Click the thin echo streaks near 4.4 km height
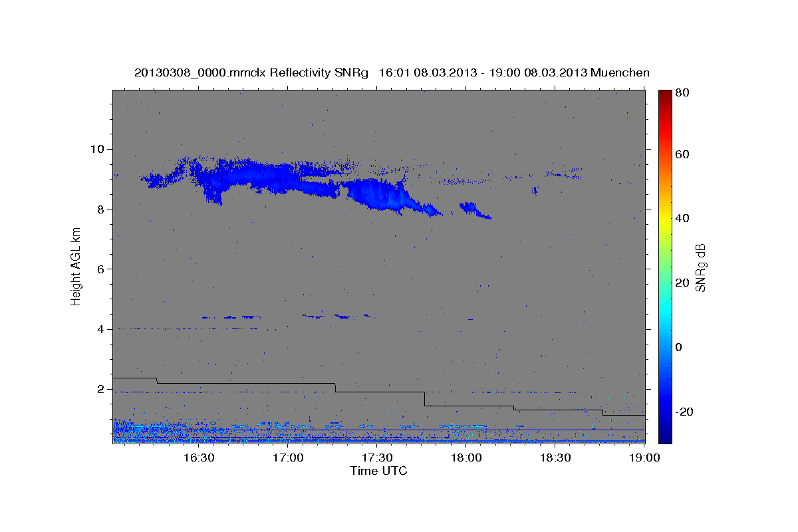The width and height of the screenshot is (798, 532). coord(287,316)
